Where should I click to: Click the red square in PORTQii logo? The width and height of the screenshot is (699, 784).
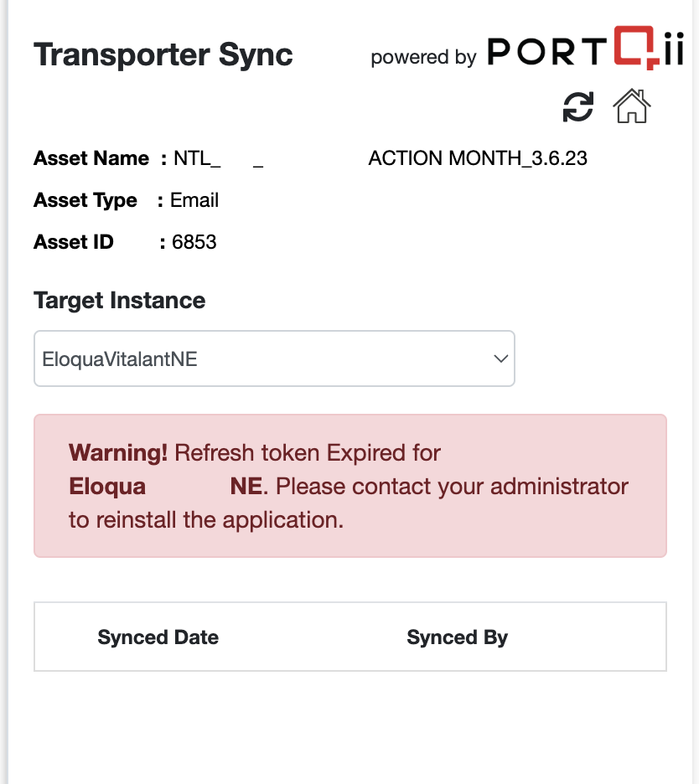(635, 47)
